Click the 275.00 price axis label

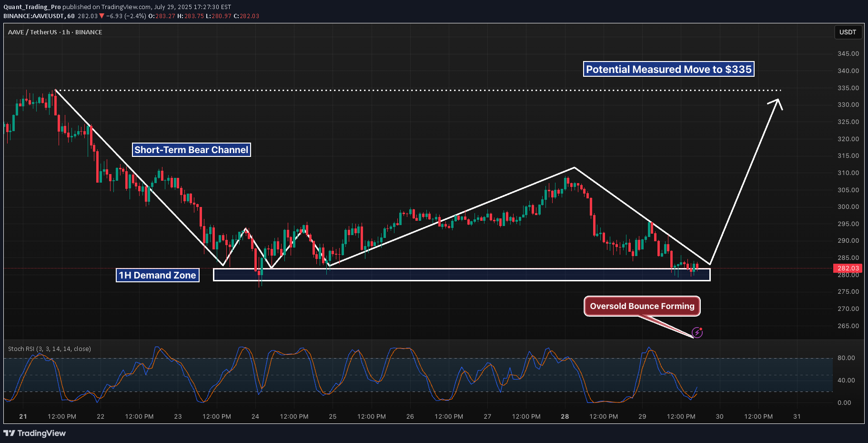pos(848,291)
